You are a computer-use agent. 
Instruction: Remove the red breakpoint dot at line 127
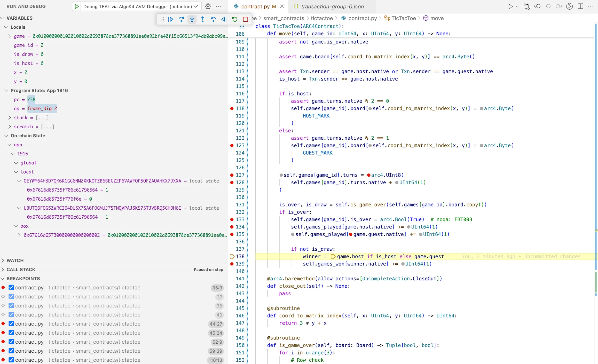232,175
